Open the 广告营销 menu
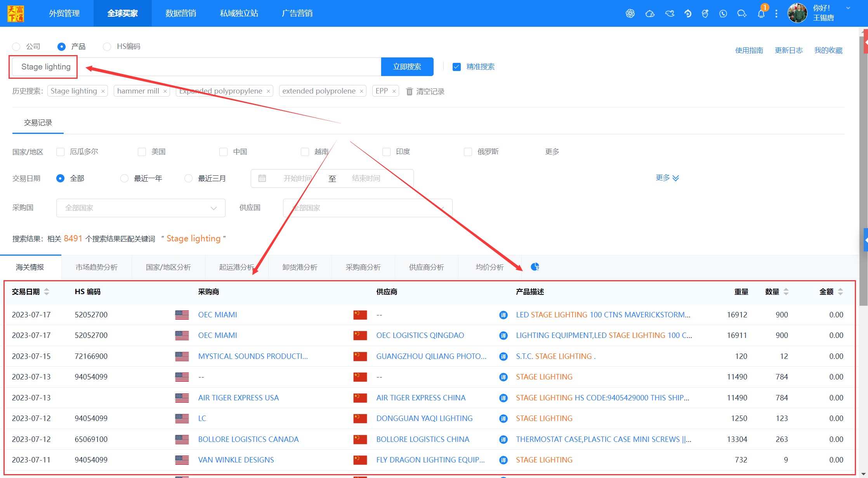868x478 pixels. [297, 14]
